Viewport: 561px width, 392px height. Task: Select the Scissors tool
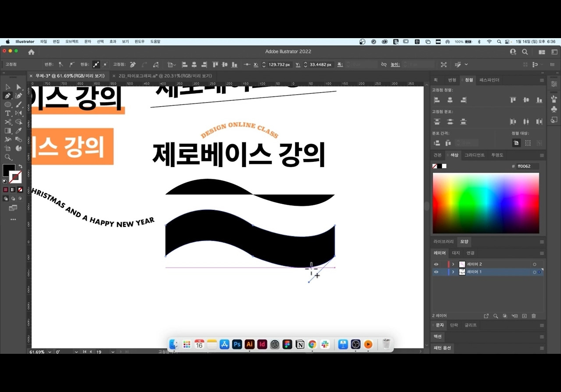7,122
